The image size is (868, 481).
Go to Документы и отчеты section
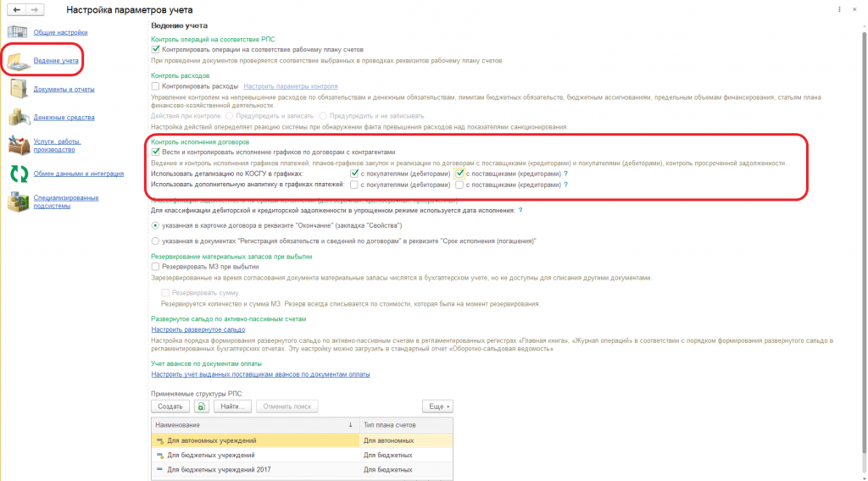[x=64, y=89]
